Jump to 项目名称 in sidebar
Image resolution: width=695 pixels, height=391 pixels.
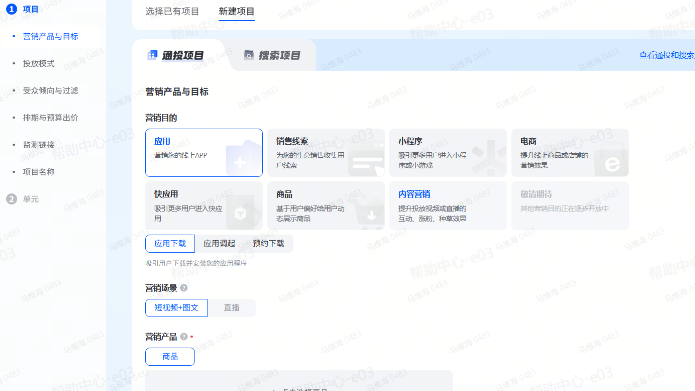39,172
